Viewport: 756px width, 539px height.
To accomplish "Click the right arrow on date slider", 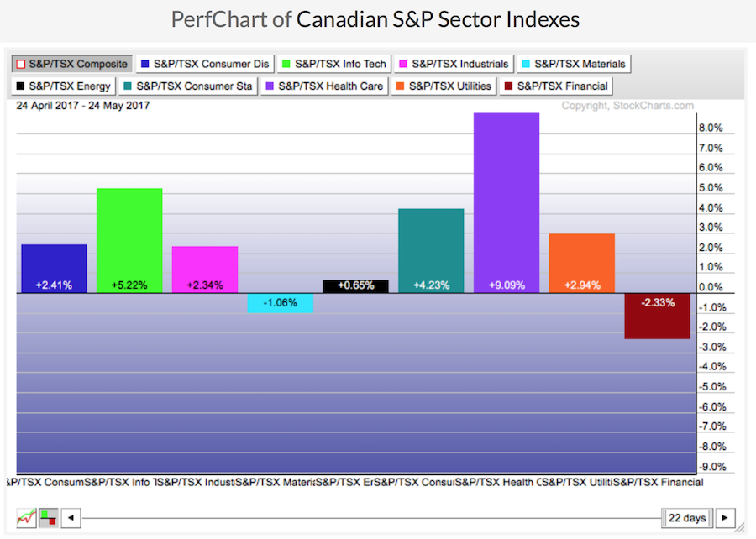I will tap(725, 517).
